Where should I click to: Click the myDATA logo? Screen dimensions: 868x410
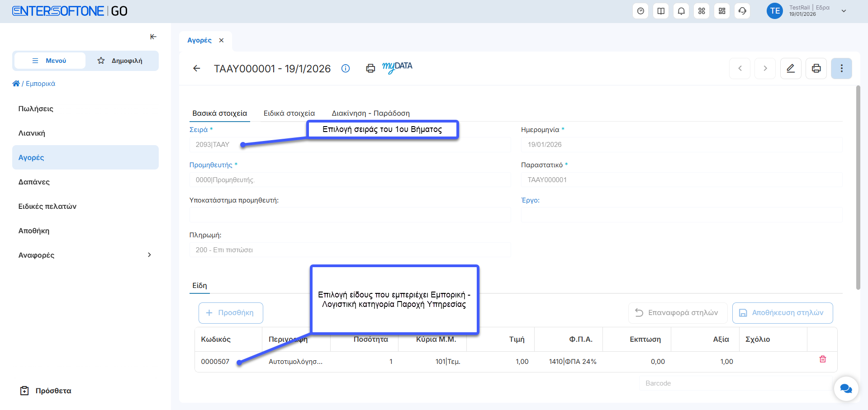[x=397, y=67]
